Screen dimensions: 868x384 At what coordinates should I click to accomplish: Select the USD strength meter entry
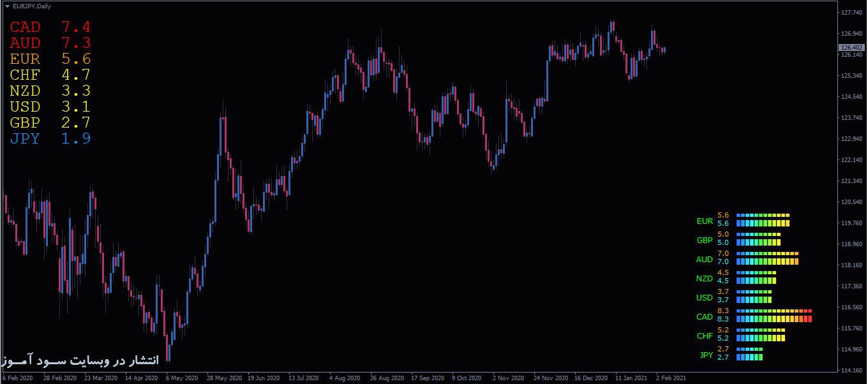pyautogui.click(x=705, y=298)
